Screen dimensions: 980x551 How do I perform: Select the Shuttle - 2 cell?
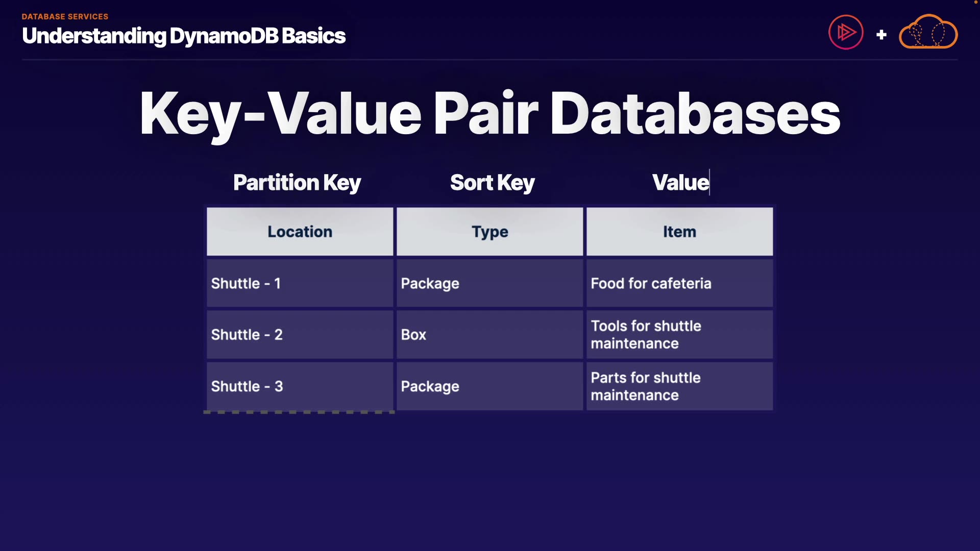click(300, 335)
